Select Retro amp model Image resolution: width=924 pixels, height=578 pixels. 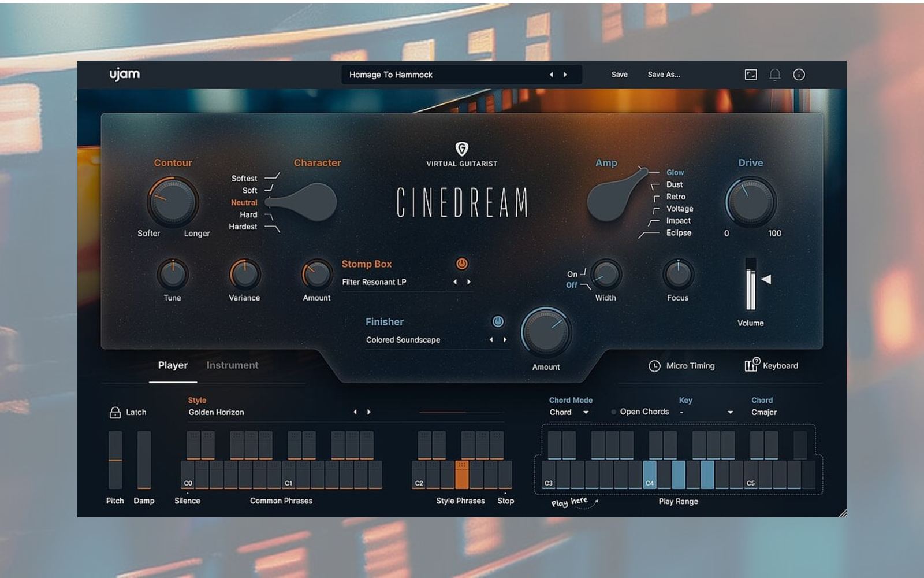coord(676,197)
